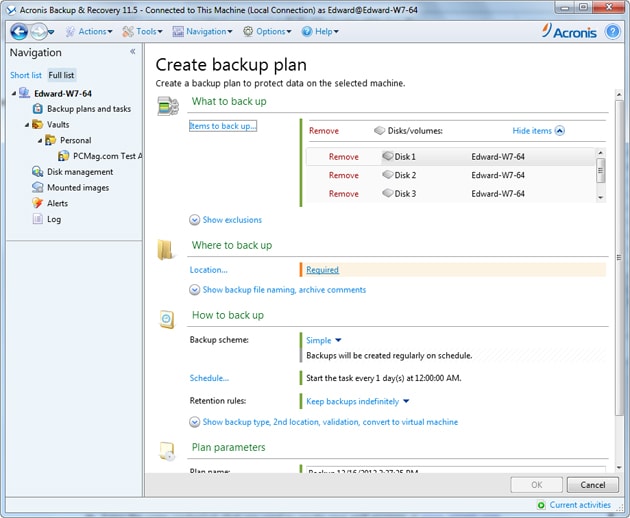Open Keep backups indefinitely retention dropdown
Screen dimensions: 630x518
tap(358, 401)
